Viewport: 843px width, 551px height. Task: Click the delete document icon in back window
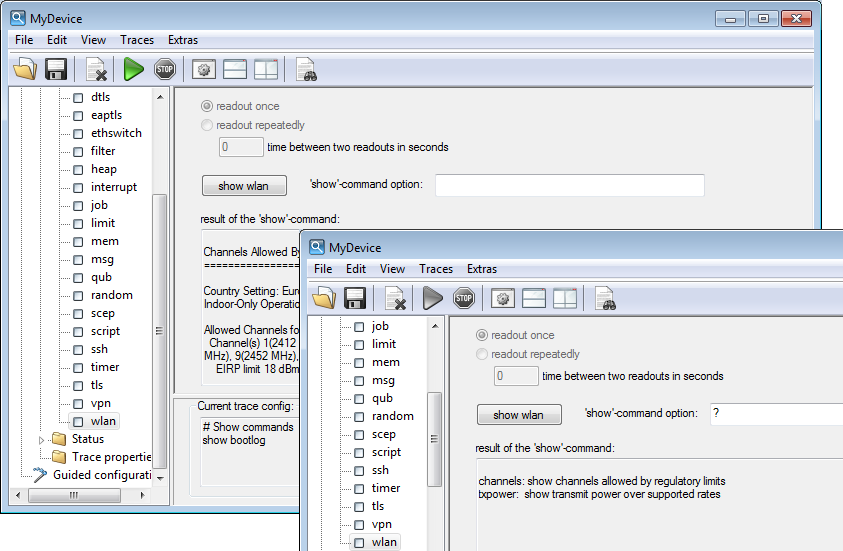[x=97, y=69]
